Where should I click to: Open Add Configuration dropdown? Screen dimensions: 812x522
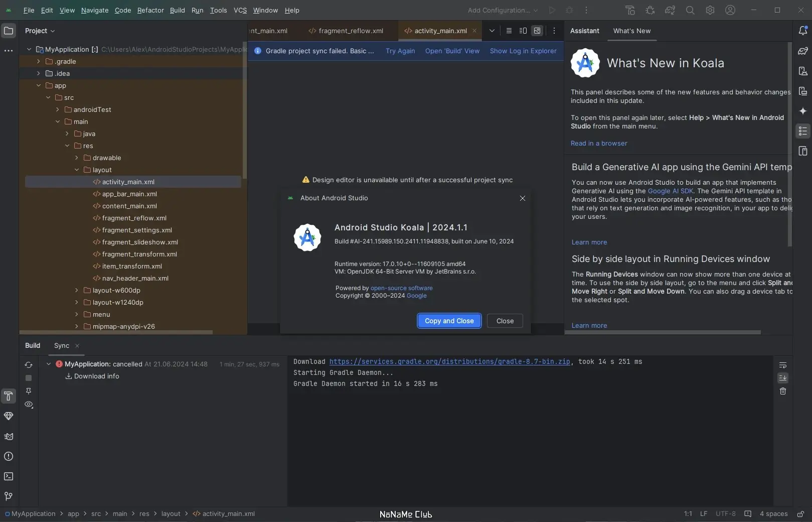(x=503, y=10)
